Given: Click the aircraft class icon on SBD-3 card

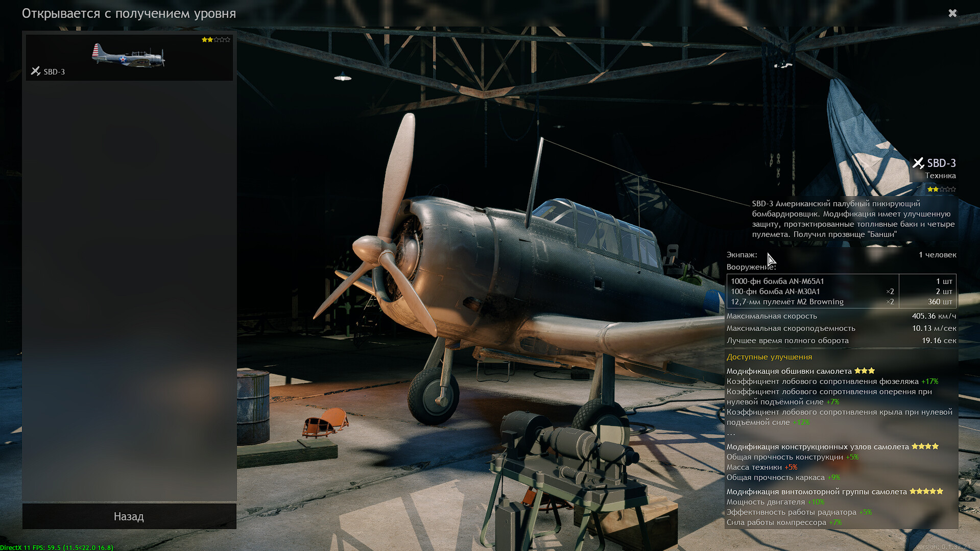Looking at the screenshot, I should (35, 71).
